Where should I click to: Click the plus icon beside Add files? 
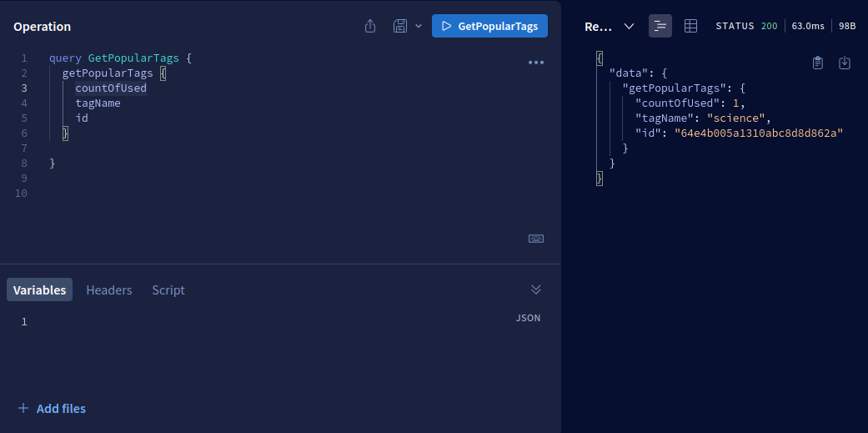(23, 408)
